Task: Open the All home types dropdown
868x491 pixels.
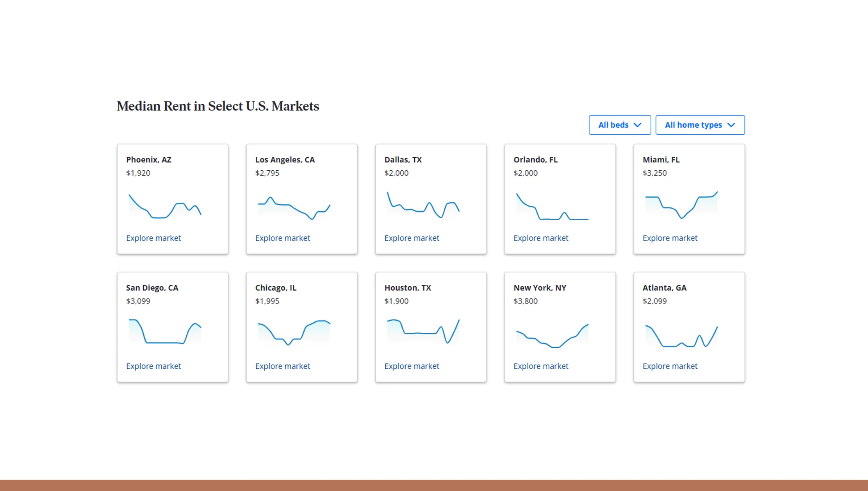Action: coord(700,125)
